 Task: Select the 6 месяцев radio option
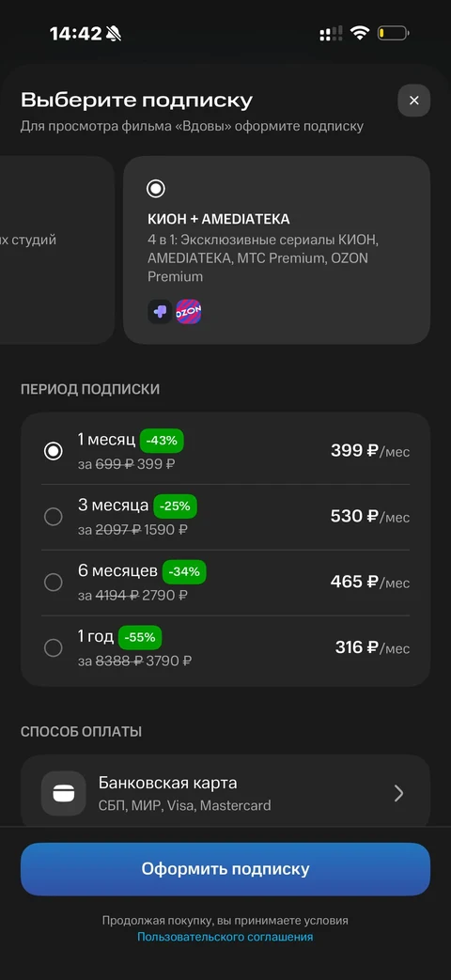(54, 583)
